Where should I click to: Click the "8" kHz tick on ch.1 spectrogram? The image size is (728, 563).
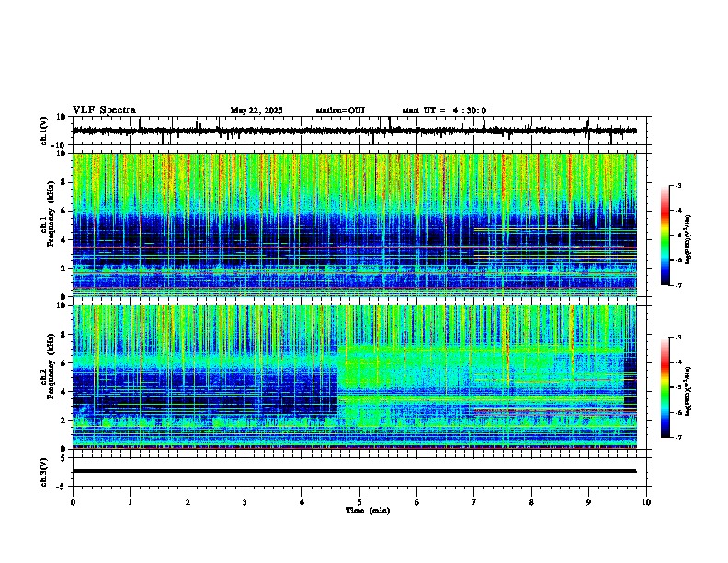pos(64,182)
